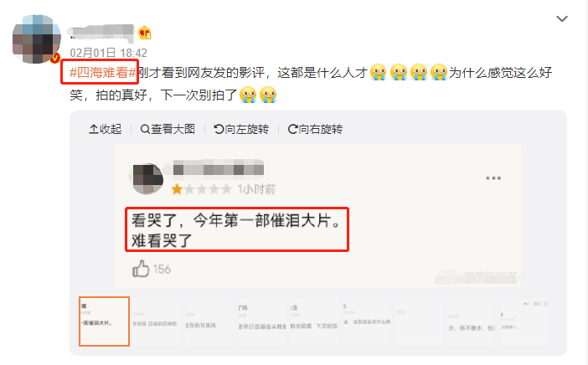
Task: Click the blurred poster username
Action: 101,33
